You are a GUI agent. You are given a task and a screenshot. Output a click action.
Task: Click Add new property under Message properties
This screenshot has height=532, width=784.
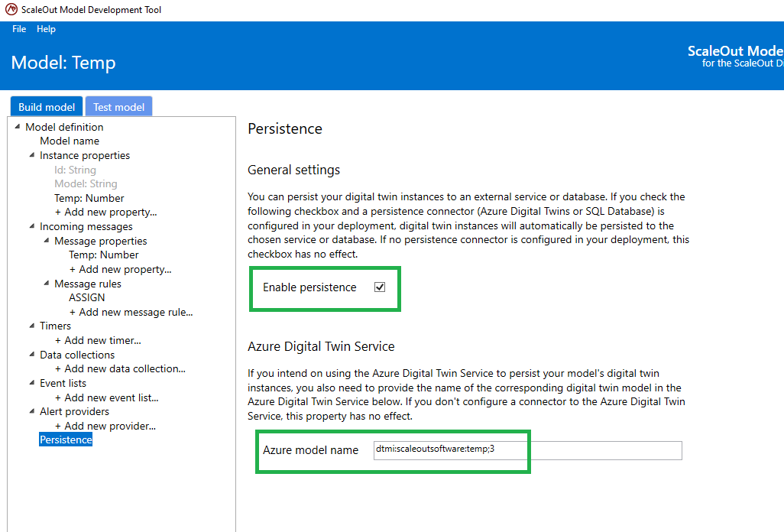click(x=120, y=270)
